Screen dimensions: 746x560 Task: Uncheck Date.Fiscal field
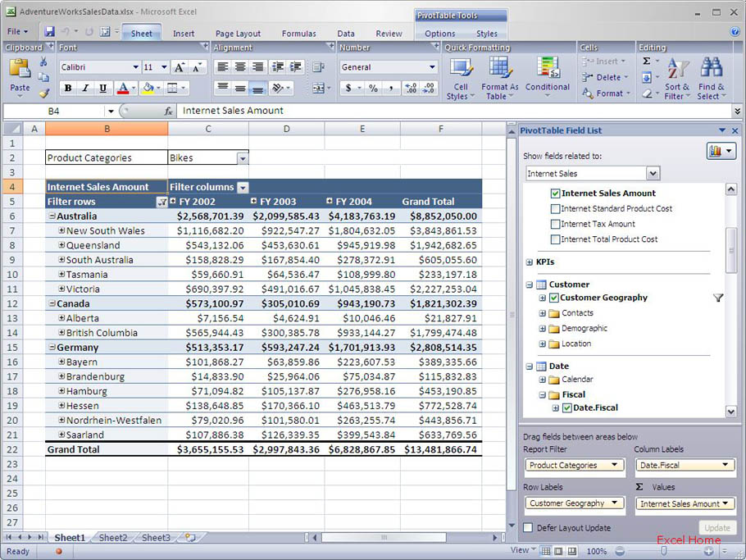click(x=566, y=407)
